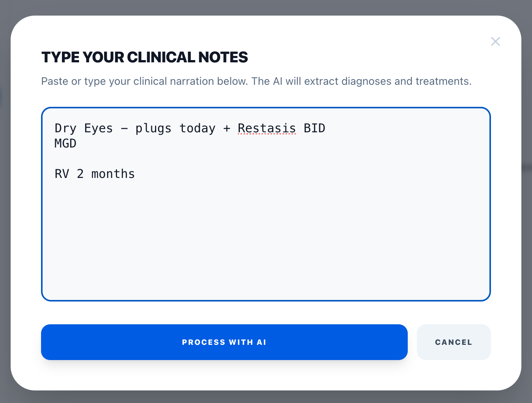Click the misspell-underlined word Restasis

click(266, 128)
